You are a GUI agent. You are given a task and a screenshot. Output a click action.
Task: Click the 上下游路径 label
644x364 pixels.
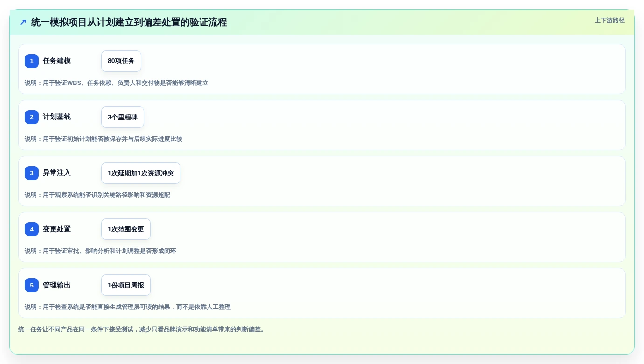click(x=609, y=21)
